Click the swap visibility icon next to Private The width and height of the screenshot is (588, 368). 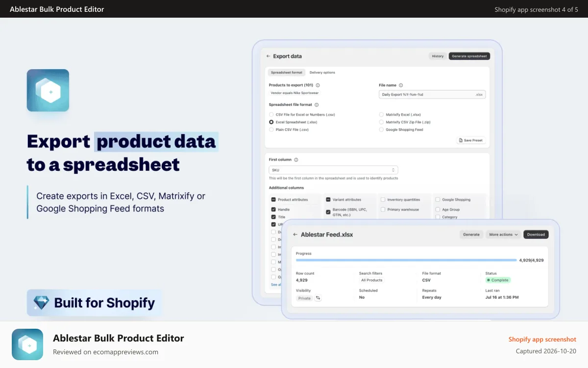tap(318, 298)
